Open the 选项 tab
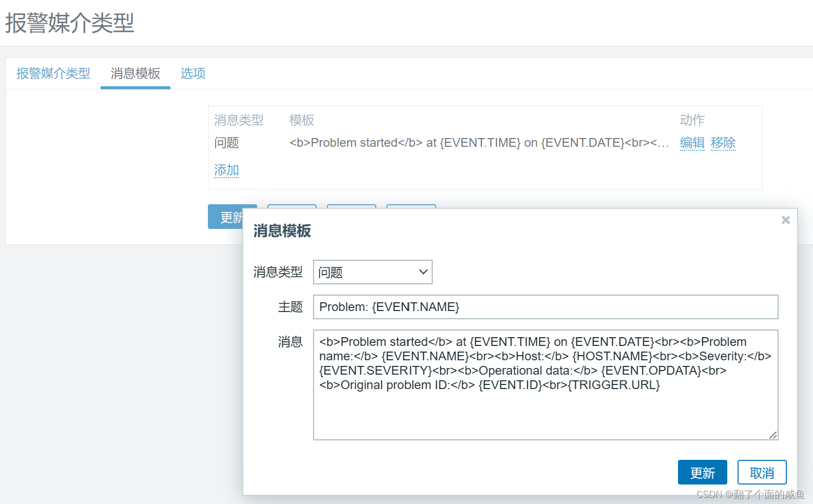813x504 pixels. coord(193,73)
